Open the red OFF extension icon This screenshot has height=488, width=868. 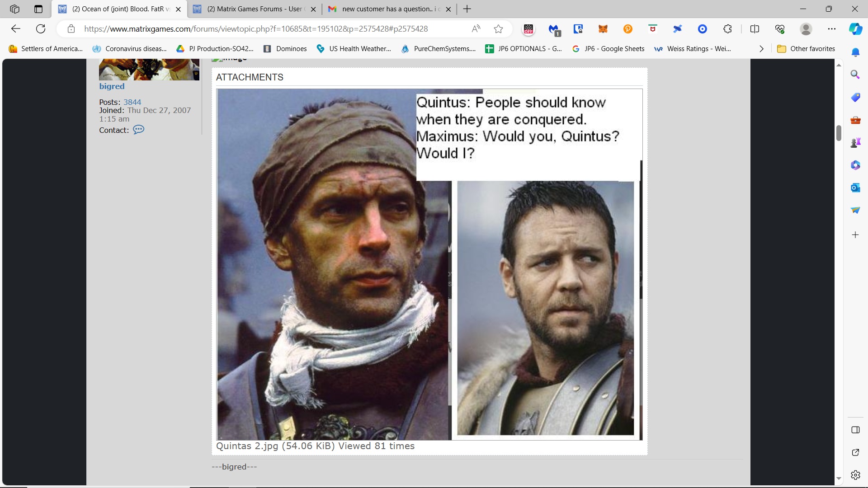click(528, 29)
